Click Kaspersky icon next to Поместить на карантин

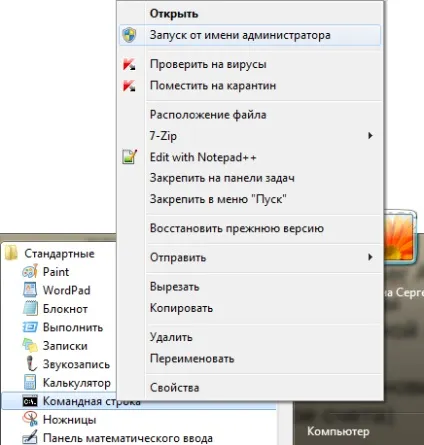click(x=129, y=85)
